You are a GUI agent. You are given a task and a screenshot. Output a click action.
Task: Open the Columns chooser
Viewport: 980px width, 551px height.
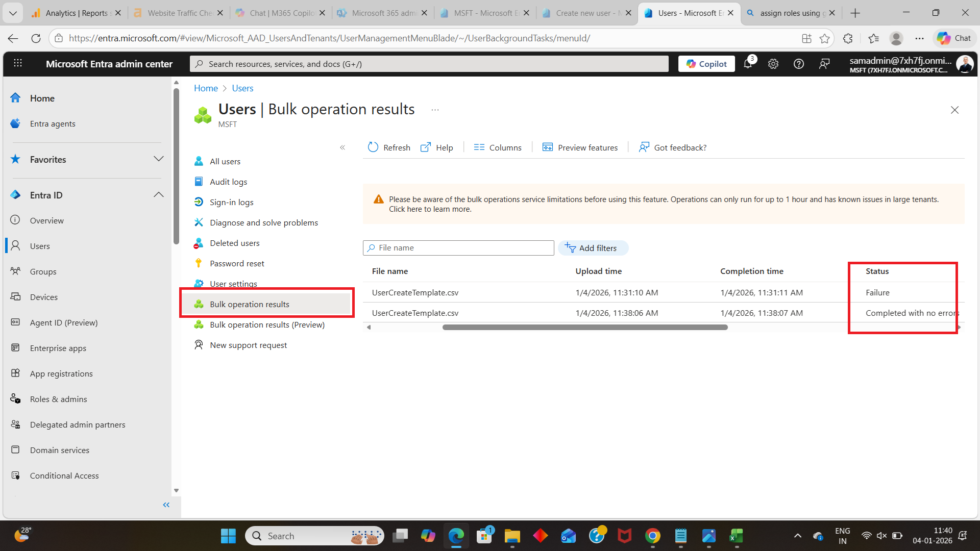click(x=498, y=147)
